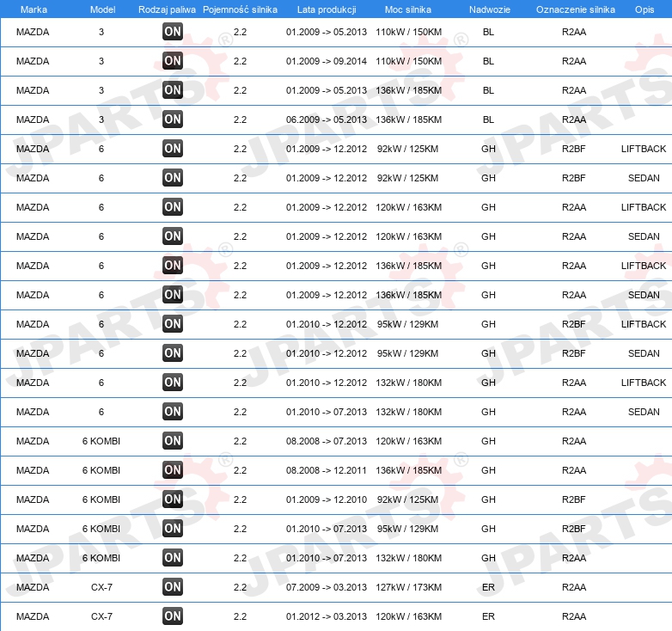Viewport: 672px width, 631px height.
Task: Click ON icon in Mazda 6 132kW LIFTBACK row
Action: pyautogui.click(x=173, y=383)
